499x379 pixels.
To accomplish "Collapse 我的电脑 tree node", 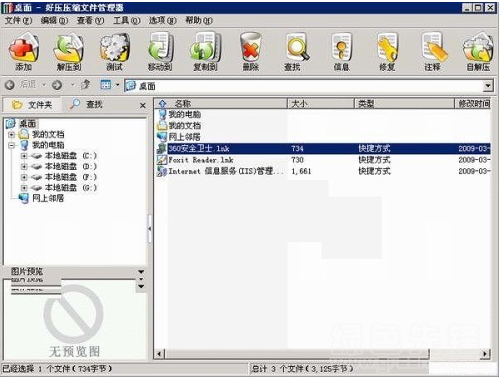I will coord(12,145).
